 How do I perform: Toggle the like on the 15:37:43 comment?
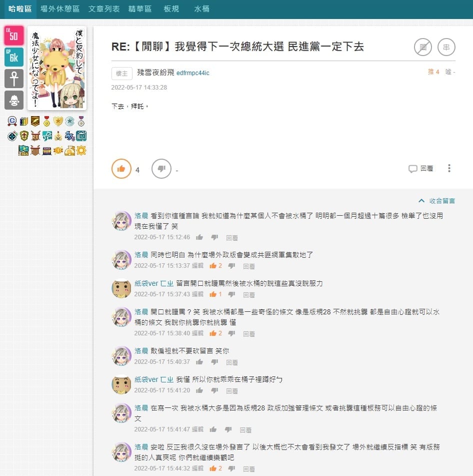click(213, 294)
